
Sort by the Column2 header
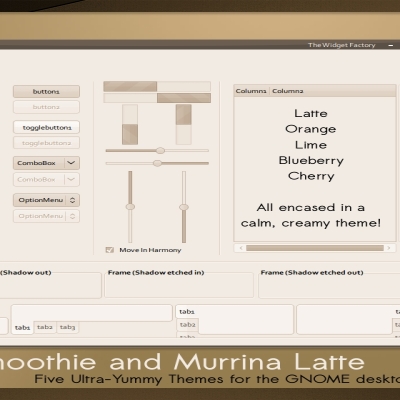tap(288, 91)
